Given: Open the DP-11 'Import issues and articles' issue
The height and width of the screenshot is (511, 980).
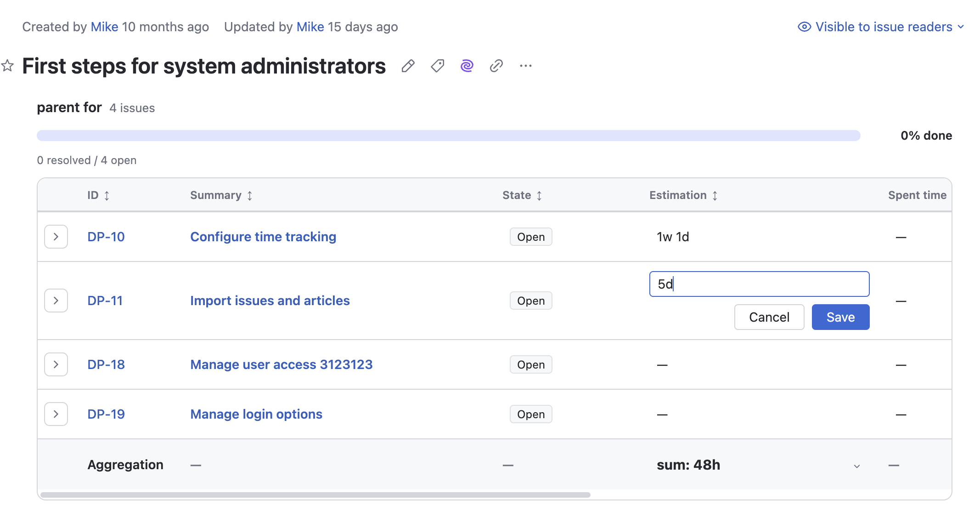Looking at the screenshot, I should (270, 301).
